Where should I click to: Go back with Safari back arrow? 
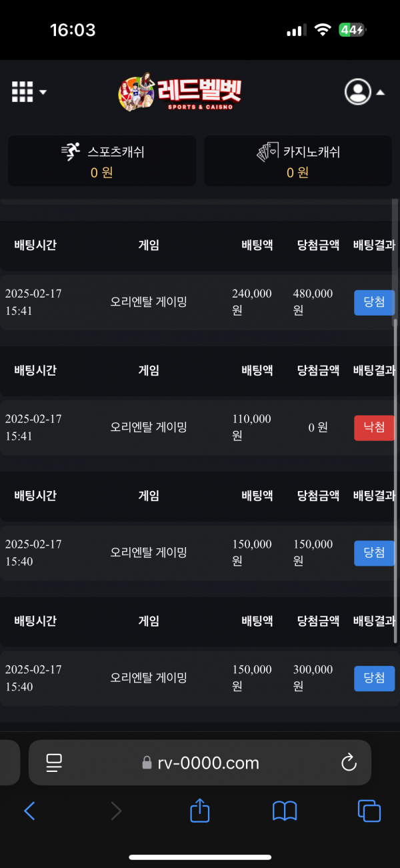tap(29, 811)
